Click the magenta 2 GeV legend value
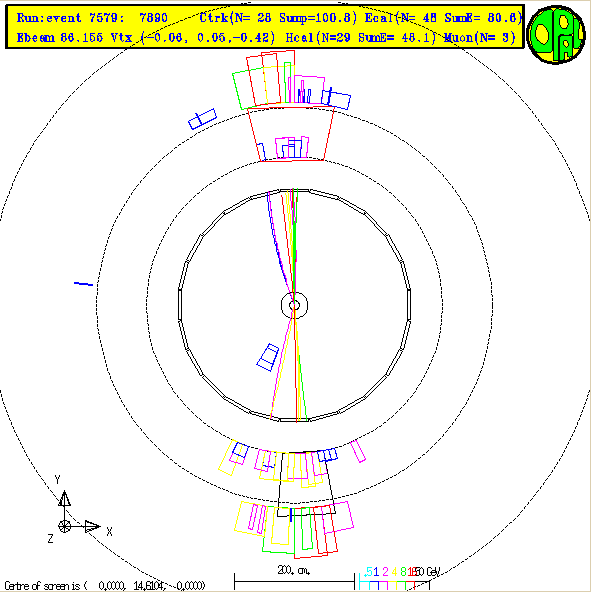 (385, 572)
